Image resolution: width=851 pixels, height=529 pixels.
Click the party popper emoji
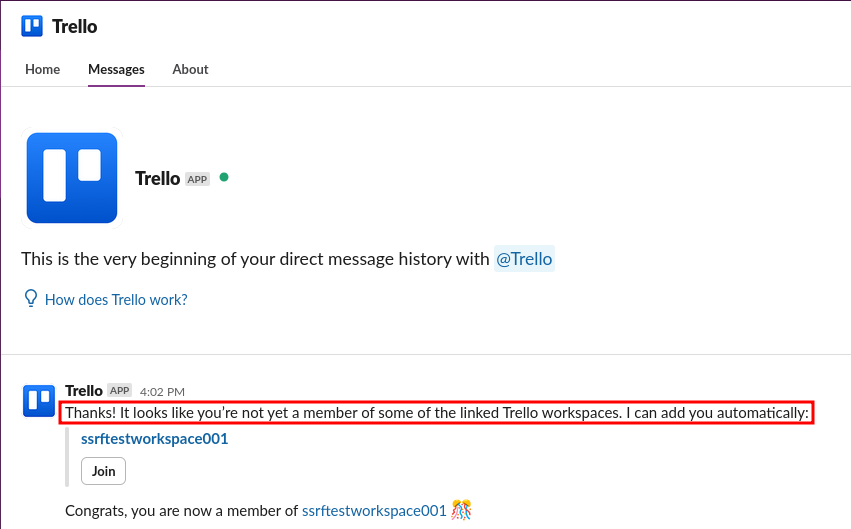pyautogui.click(x=461, y=510)
